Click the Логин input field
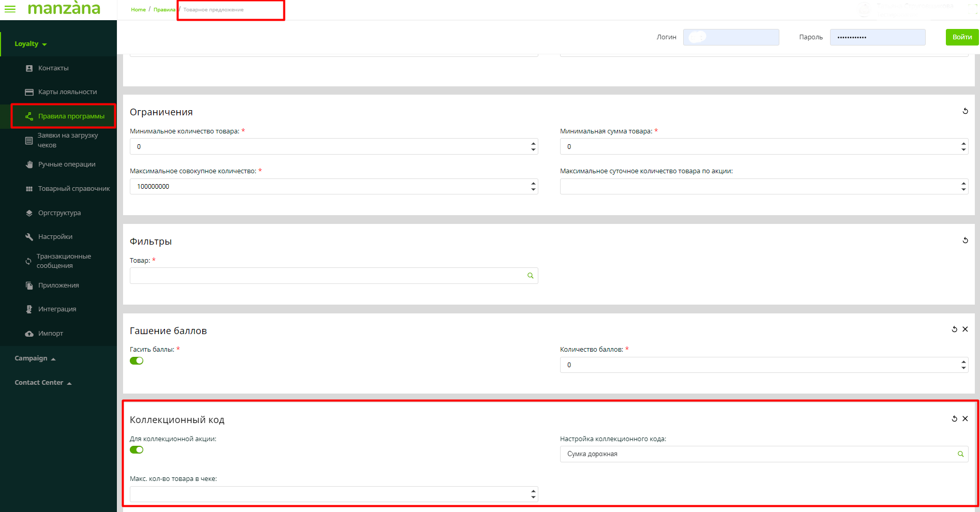The width and height of the screenshot is (980, 512). (x=731, y=37)
